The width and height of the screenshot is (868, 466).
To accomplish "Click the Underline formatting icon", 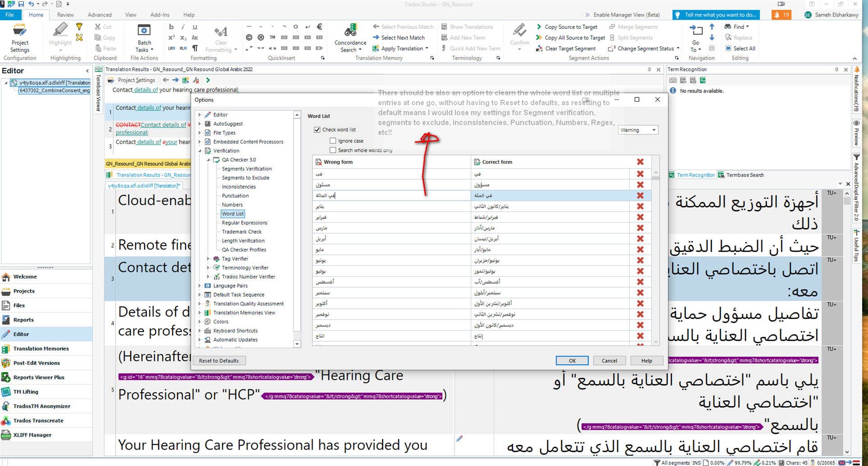I will pos(195,27).
